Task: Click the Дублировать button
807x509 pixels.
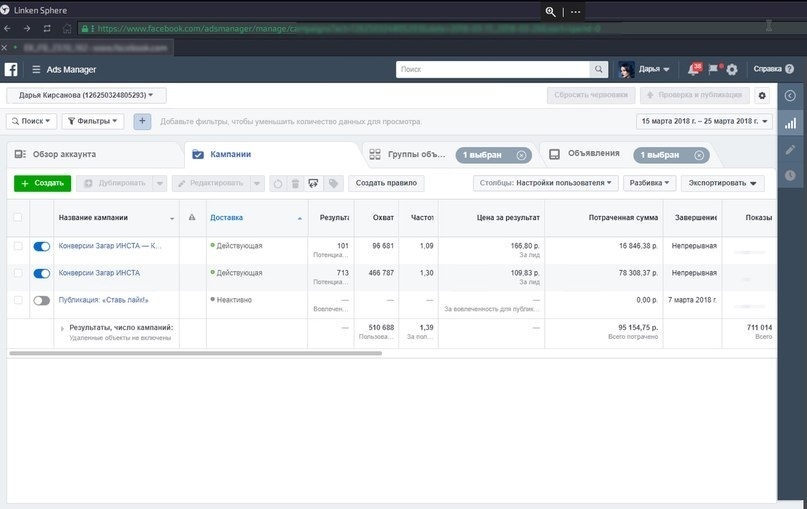Action: pyautogui.click(x=115, y=183)
